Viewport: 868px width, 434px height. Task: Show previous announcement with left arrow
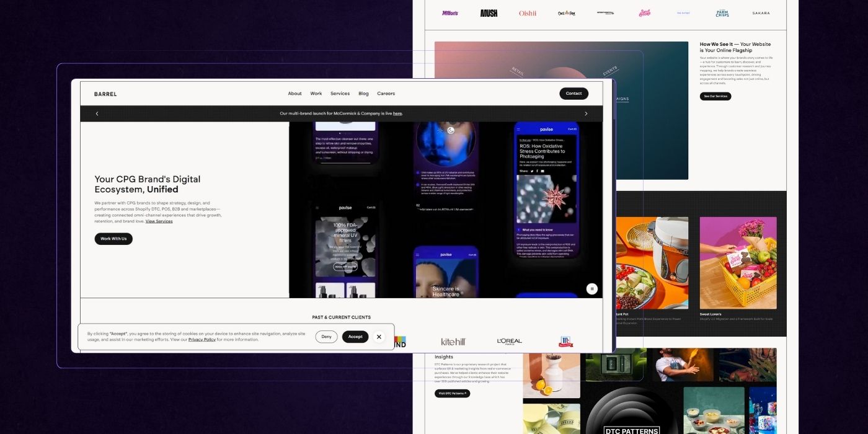point(97,113)
